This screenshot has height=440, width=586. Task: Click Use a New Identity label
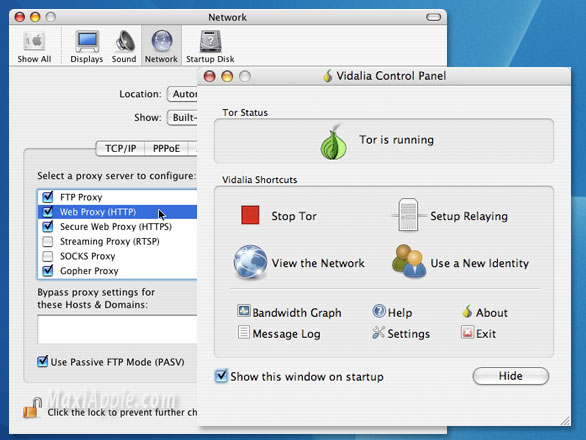pyautogui.click(x=479, y=263)
